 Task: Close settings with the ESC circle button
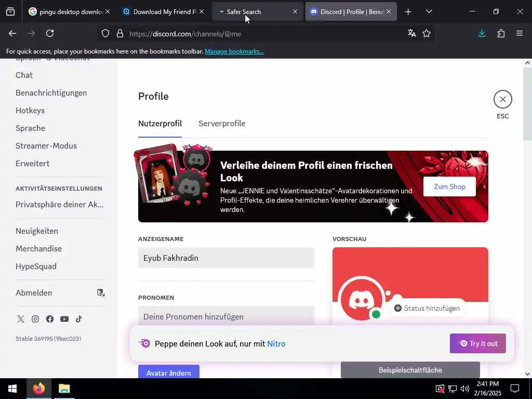click(x=503, y=99)
